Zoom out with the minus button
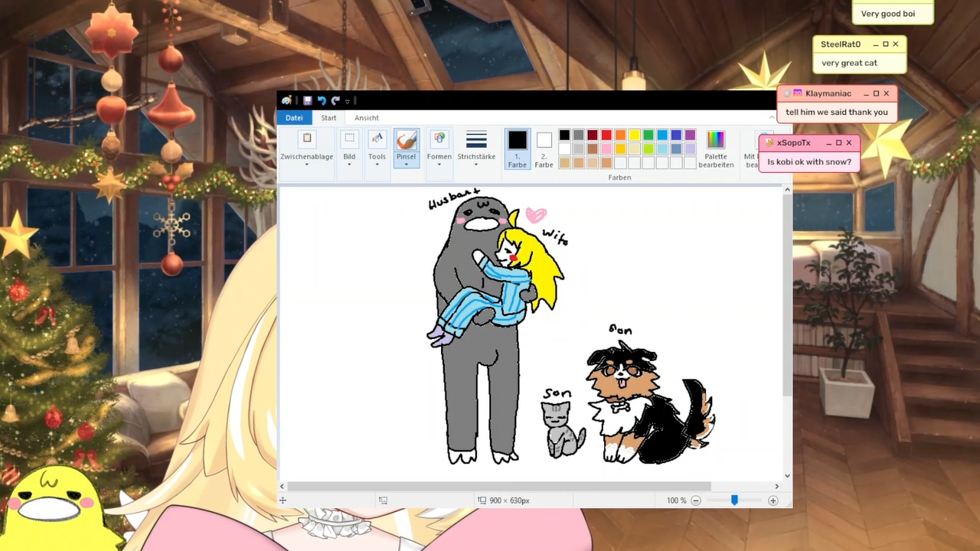The image size is (980, 551). 696,500
